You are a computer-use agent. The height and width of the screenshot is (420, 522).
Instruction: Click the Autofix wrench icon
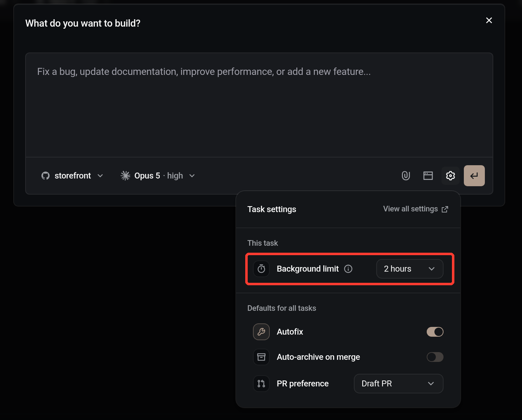coord(261,332)
